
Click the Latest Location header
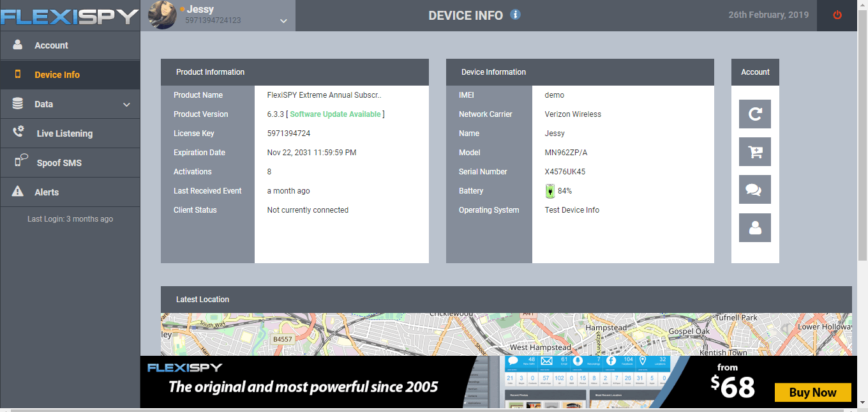506,300
